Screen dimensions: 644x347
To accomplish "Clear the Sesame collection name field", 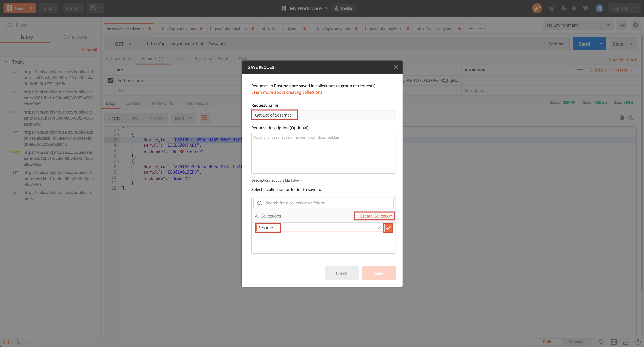I will tap(379, 228).
